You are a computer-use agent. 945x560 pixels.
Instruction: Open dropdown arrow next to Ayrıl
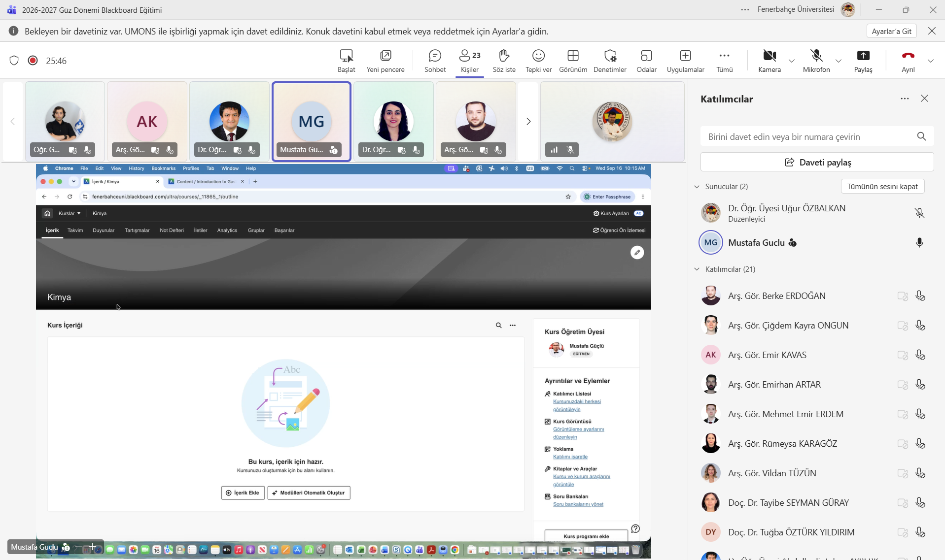(931, 61)
